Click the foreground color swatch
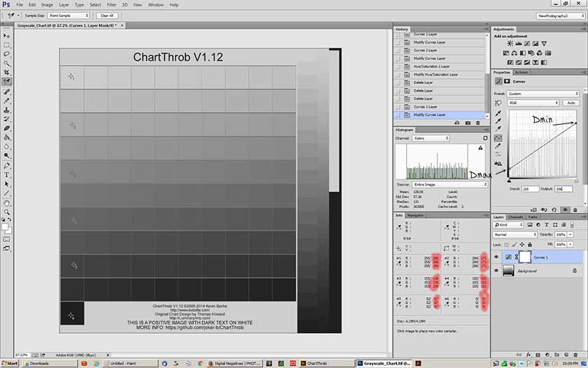Viewport: 588px width, 368px height. (x=5, y=226)
